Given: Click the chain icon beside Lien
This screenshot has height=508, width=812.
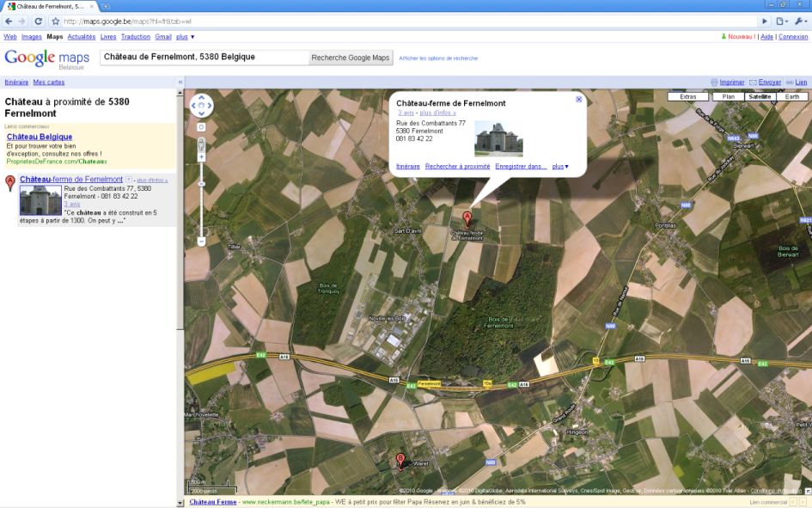Looking at the screenshot, I should [790, 83].
